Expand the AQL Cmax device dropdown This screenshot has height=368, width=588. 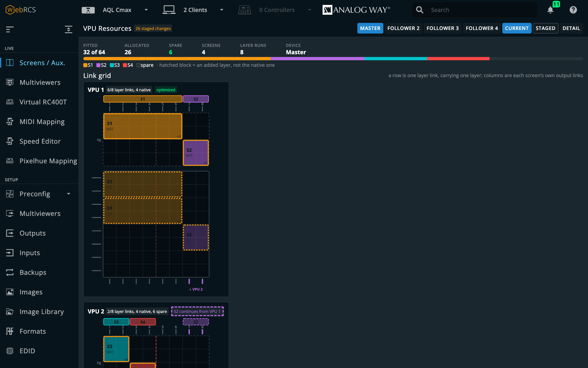(x=146, y=10)
